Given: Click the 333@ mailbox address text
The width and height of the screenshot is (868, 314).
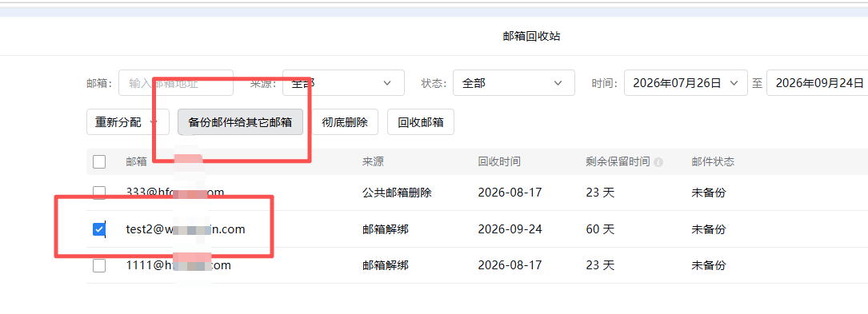Looking at the screenshot, I should point(175,193).
